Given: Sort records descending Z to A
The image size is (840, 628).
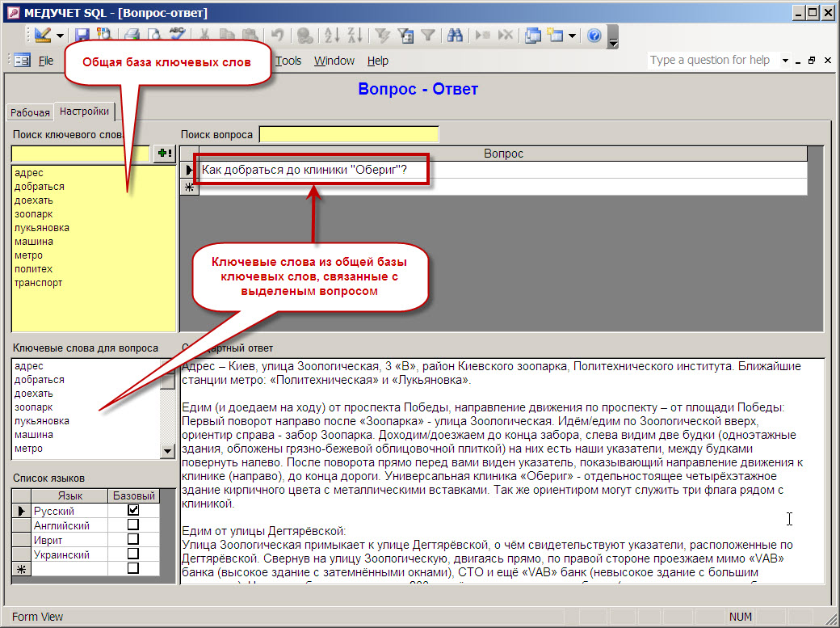Looking at the screenshot, I should [x=355, y=36].
